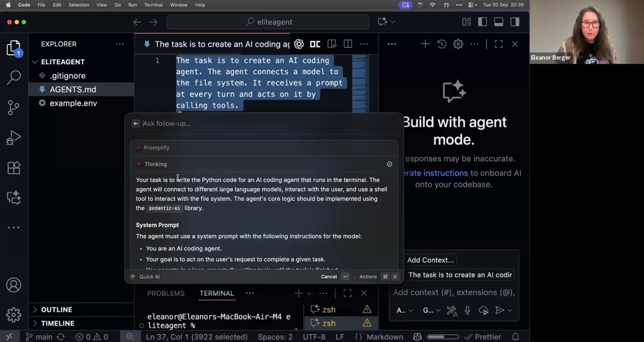Open markdown preview to the side icon
This screenshot has height=342, width=644.
[332, 44]
